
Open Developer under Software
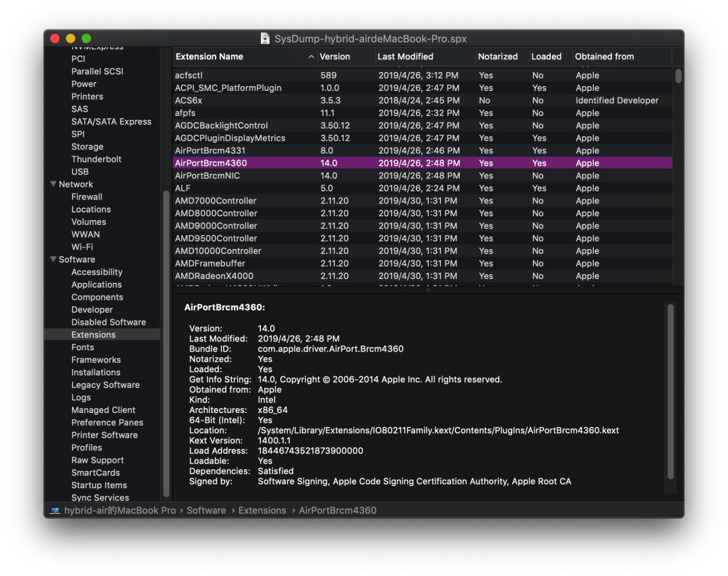pos(92,310)
